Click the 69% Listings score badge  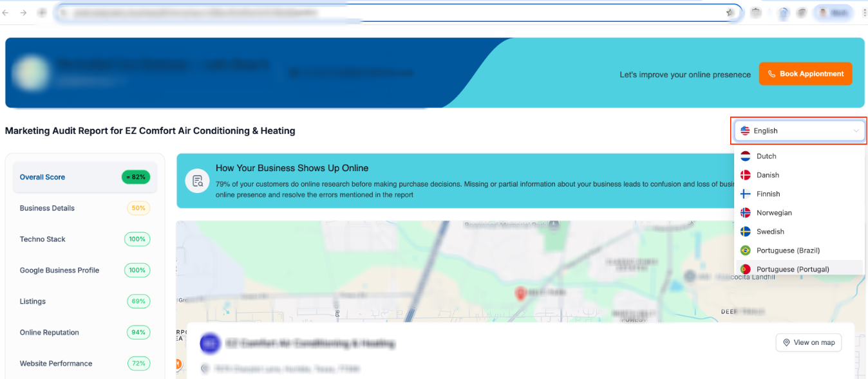pyautogui.click(x=138, y=301)
